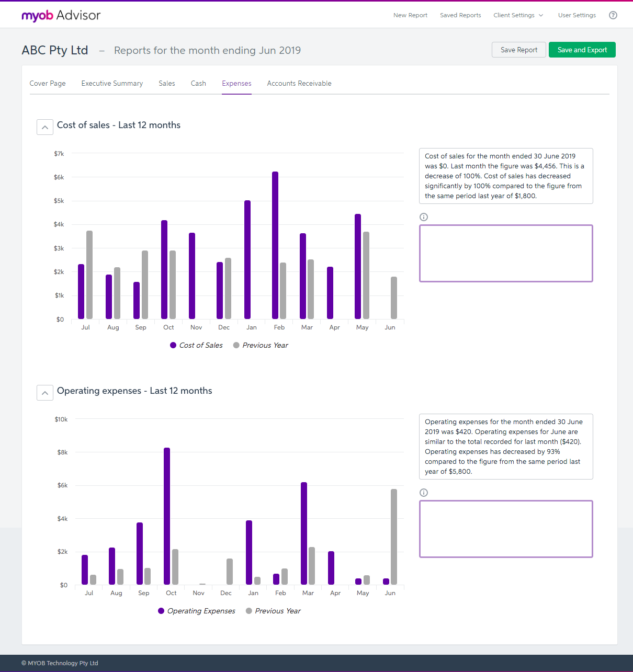Click info icon above cost of sales notes

424,217
